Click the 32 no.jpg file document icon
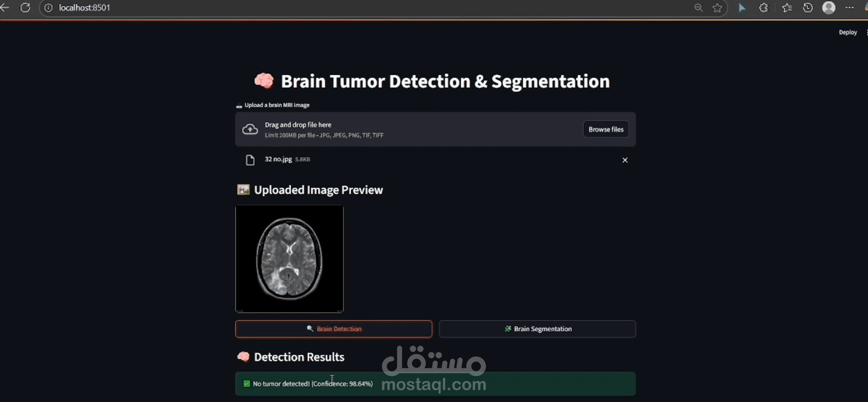This screenshot has width=868, height=402. click(250, 160)
